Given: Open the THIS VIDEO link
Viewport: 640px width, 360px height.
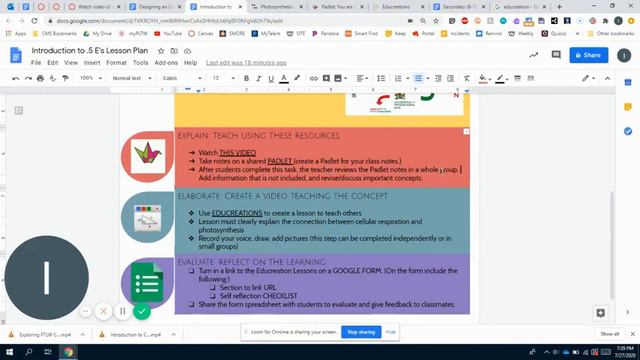Looking at the screenshot, I should click(x=238, y=153).
